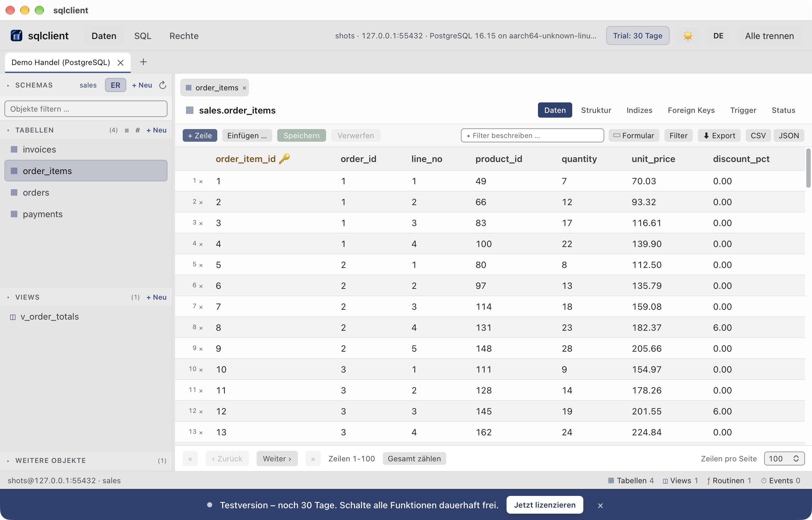The width and height of the screenshot is (812, 520).
Task: Toggle the Formular view
Action: (634, 135)
